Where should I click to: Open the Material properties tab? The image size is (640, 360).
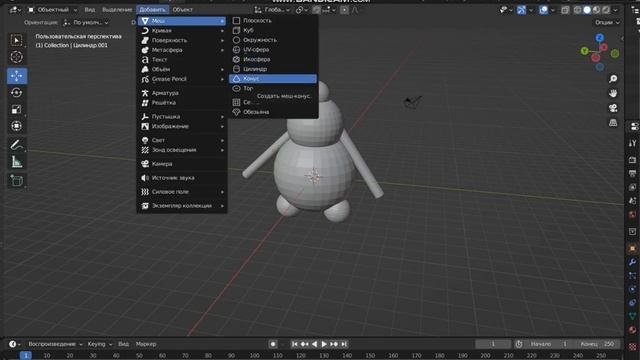click(632, 330)
